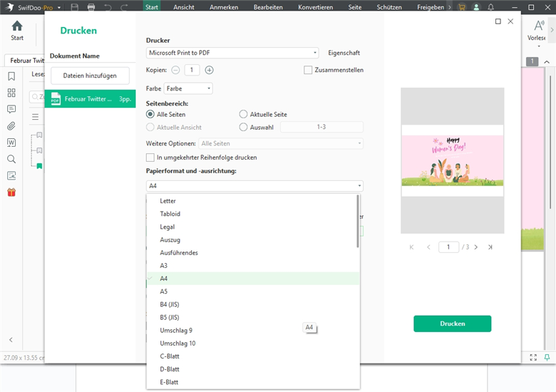Image resolution: width=556 pixels, height=392 pixels.
Task: Choose Tabloid paper size
Action: pos(252,214)
